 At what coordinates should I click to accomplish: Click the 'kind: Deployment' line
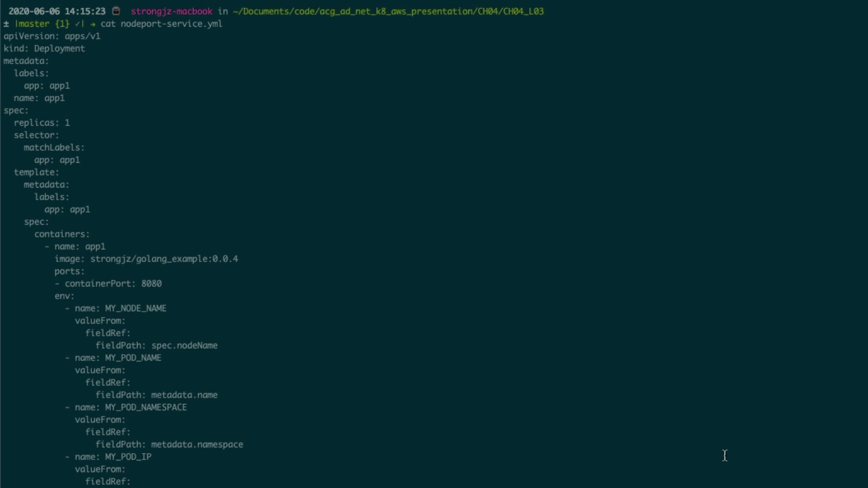click(44, 48)
